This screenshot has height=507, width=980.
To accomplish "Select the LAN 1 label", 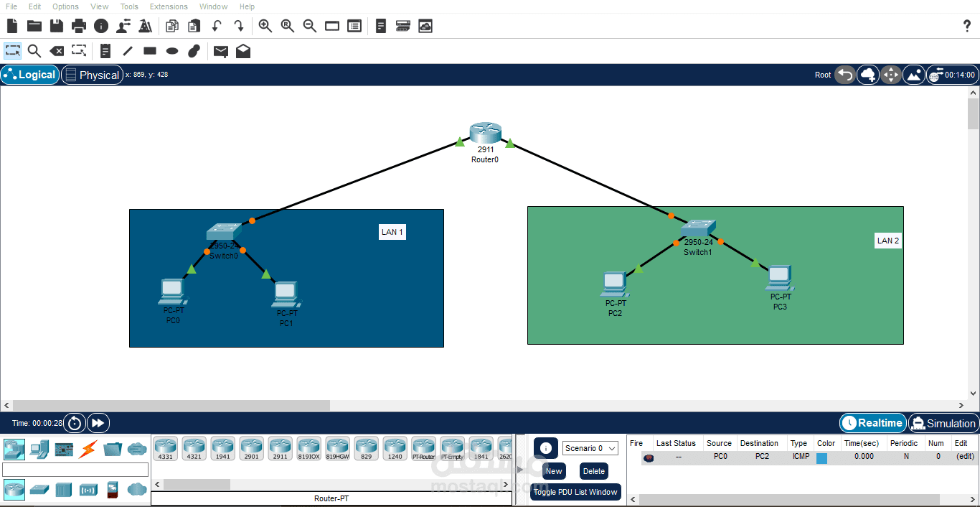I will pyautogui.click(x=392, y=232).
